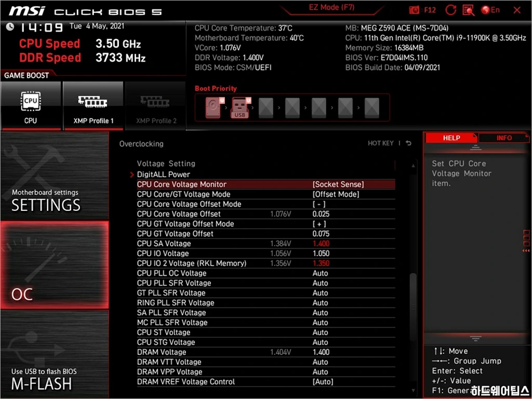Image resolution: width=532 pixels, height=399 pixels.
Task: Click the Voltage Setting heading
Action: [x=166, y=164]
